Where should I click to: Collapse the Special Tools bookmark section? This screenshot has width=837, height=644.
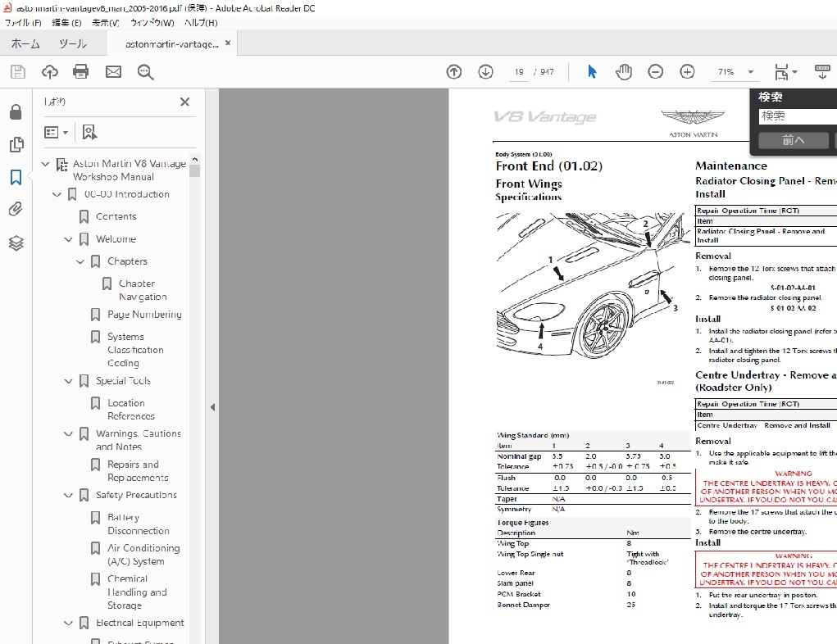pos(67,380)
